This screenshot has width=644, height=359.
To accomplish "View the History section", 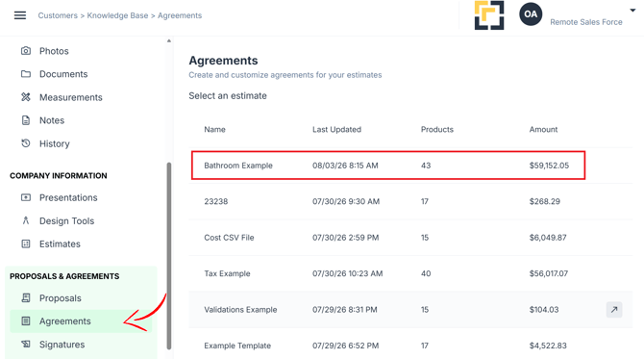I will pos(55,144).
